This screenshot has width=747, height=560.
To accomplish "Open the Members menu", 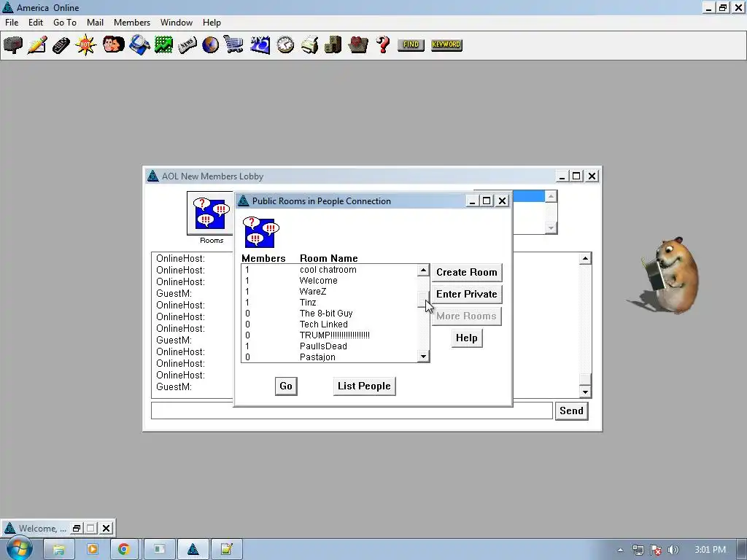I will 132,23.
